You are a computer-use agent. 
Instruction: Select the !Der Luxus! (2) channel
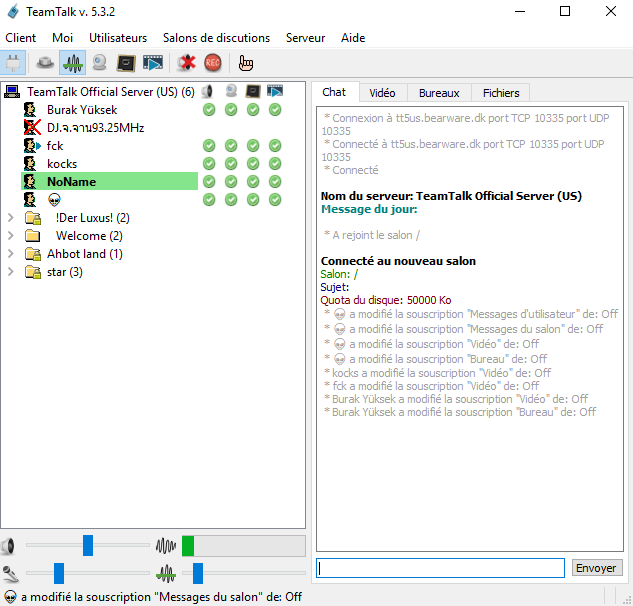[92, 218]
